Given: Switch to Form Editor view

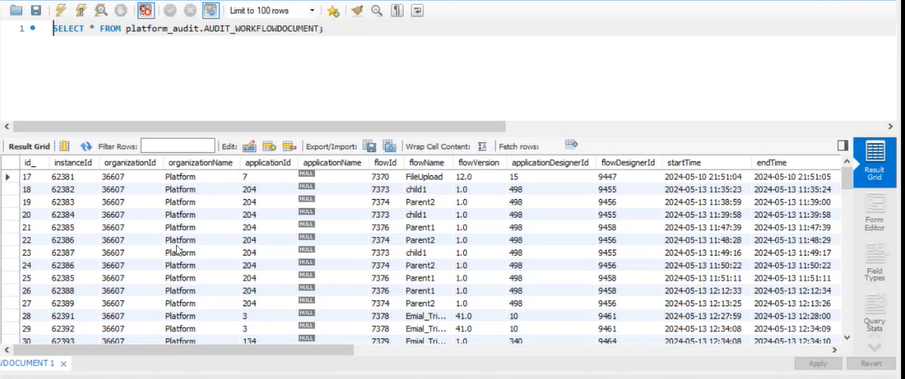Looking at the screenshot, I should pos(874,213).
